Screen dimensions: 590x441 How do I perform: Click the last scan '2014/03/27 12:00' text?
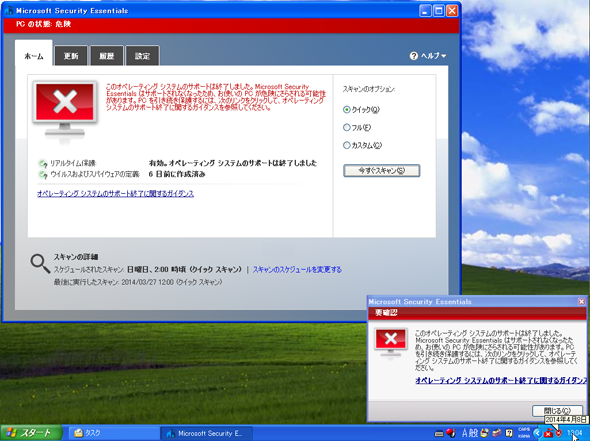coord(148,282)
